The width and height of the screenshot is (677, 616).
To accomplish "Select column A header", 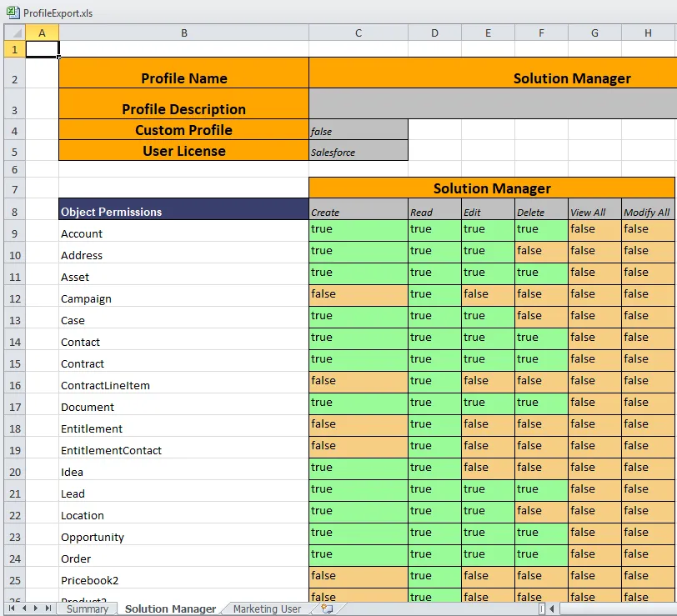I will [42, 33].
